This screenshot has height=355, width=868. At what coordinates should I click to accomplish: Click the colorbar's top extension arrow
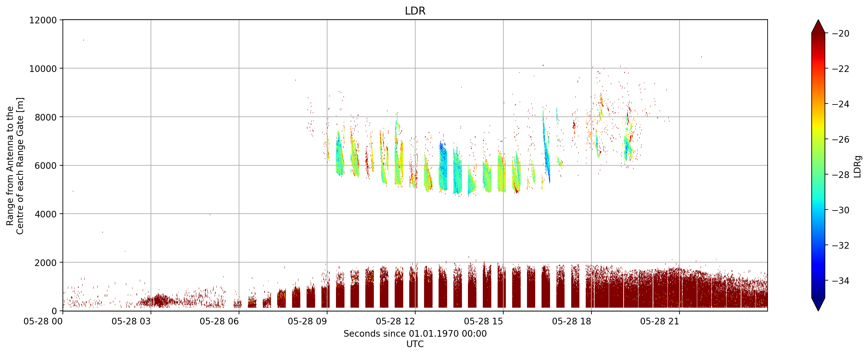pos(818,27)
